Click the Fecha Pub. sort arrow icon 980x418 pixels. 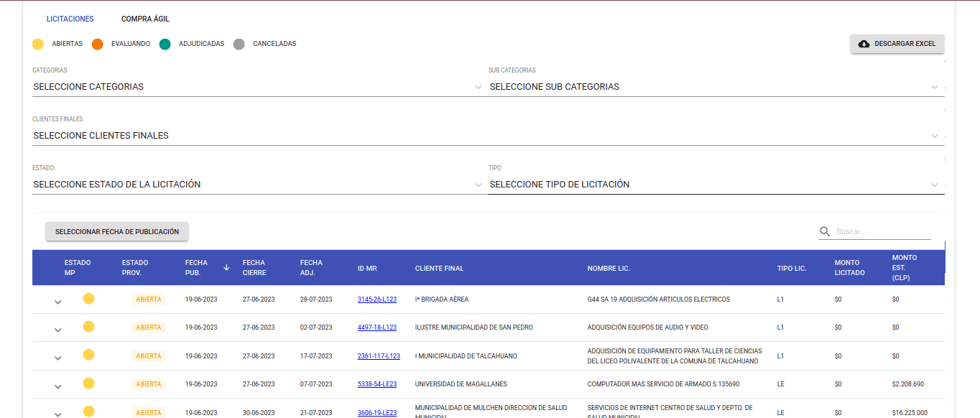point(226,268)
